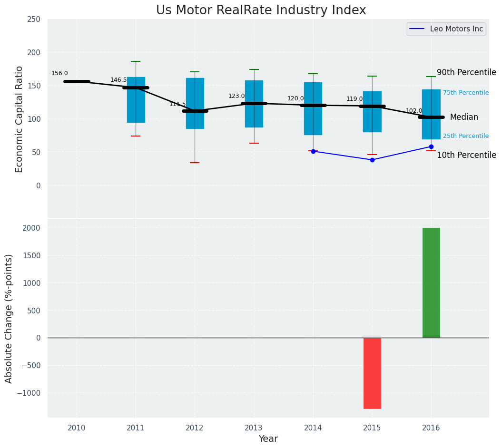Select the blue Leo Motors 2014 data point
The width and height of the screenshot is (501, 448).
pos(313,151)
